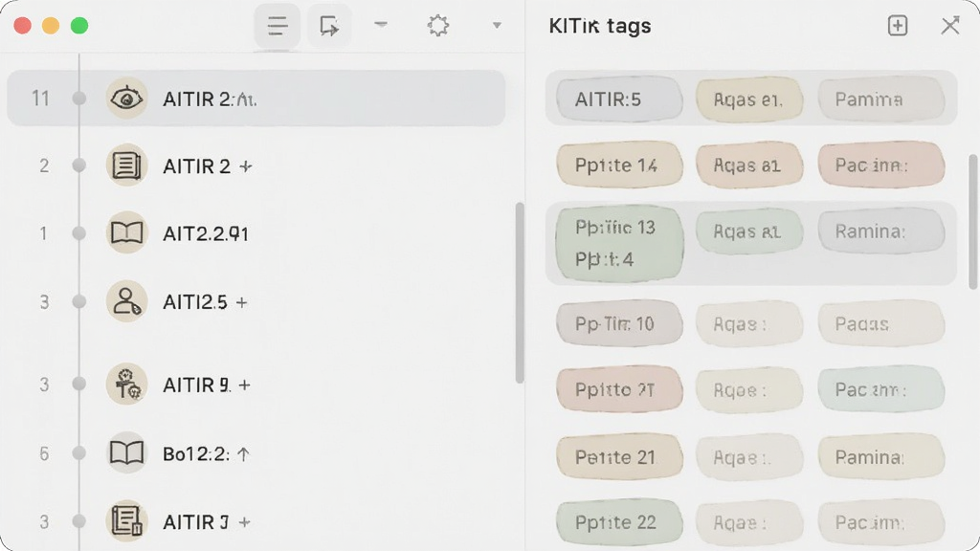Expand the AITI2.5 row using its plus
980x551 pixels.
241,302
